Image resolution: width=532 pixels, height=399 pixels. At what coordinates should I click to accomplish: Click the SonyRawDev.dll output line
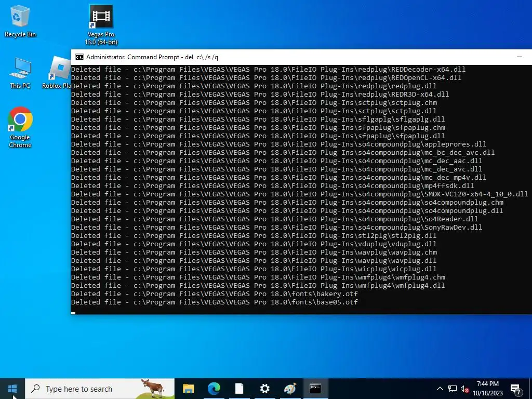click(x=276, y=228)
